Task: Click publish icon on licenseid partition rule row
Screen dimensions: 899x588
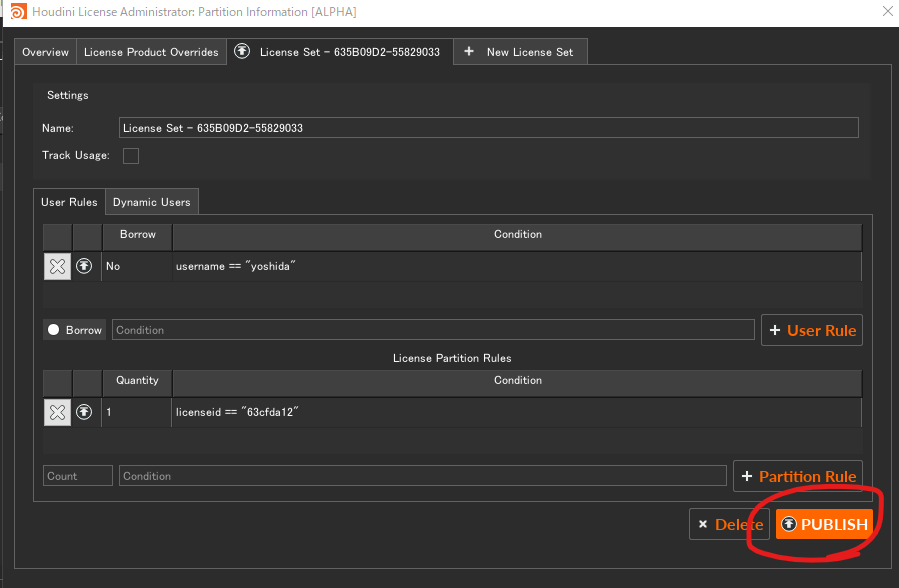Action: [84, 412]
